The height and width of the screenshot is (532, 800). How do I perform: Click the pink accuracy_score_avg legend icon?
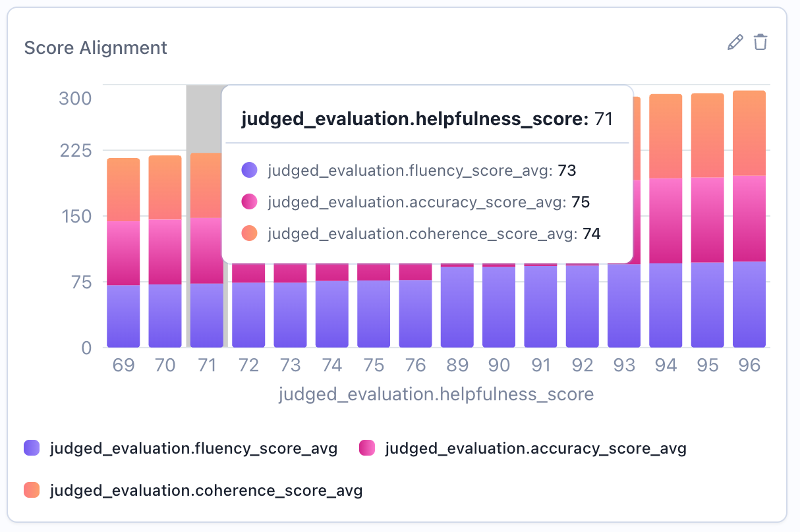tap(367, 448)
